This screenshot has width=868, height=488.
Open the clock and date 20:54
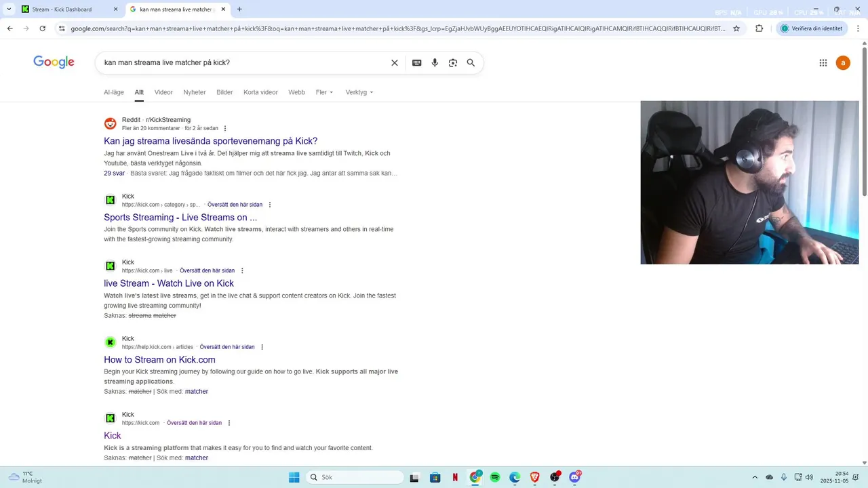point(834,477)
